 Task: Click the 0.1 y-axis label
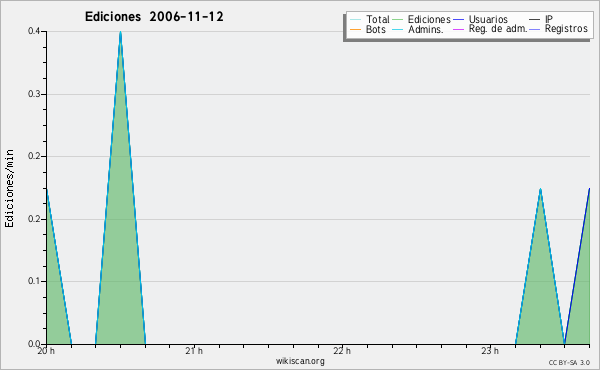coord(34,281)
